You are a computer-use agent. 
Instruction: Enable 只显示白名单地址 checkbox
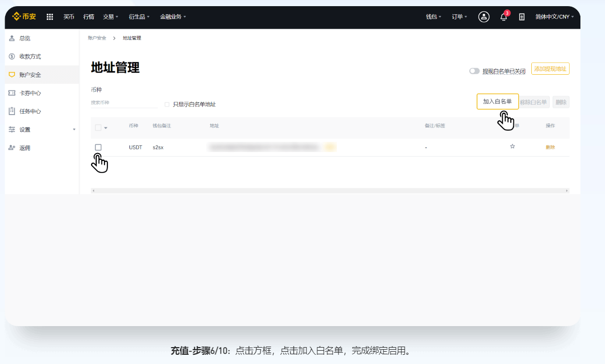tap(167, 104)
